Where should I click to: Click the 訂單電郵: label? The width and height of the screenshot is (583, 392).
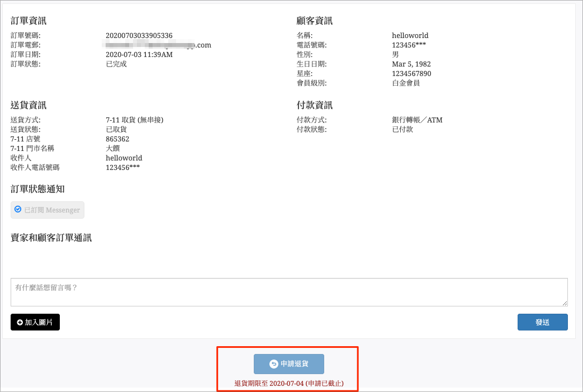26,45
